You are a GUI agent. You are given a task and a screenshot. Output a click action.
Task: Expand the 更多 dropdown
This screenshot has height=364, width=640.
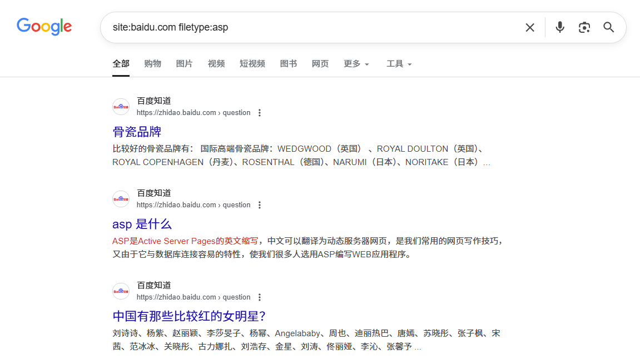356,64
